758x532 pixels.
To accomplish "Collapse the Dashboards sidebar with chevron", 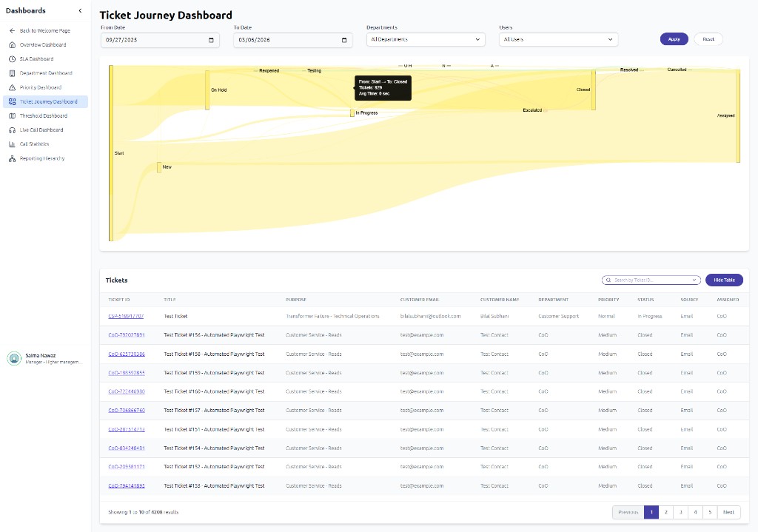I will 80,10.
